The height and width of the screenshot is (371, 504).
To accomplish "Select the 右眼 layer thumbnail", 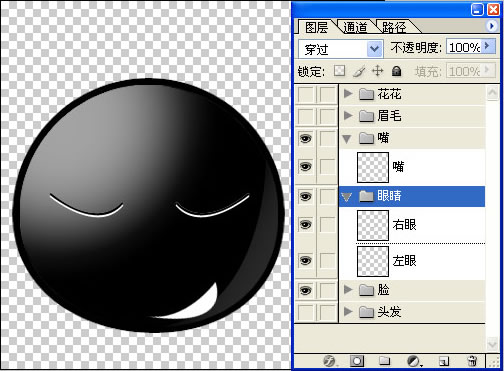I will point(373,225).
